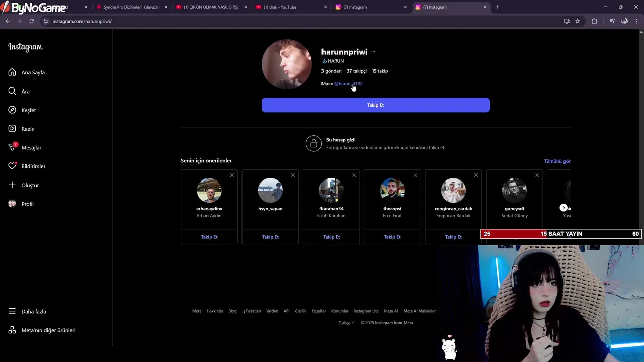Dismiss erhanaydinx suggestion card

coord(232,175)
